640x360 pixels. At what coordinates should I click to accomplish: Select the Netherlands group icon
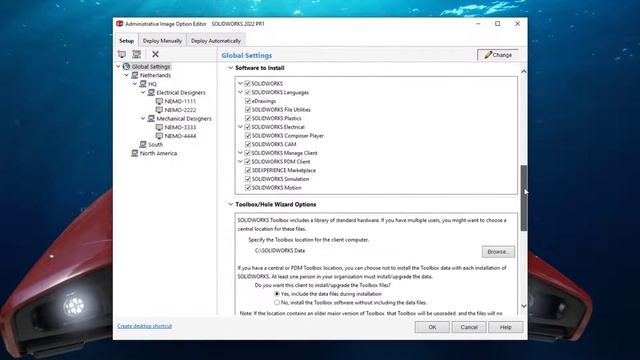134,75
